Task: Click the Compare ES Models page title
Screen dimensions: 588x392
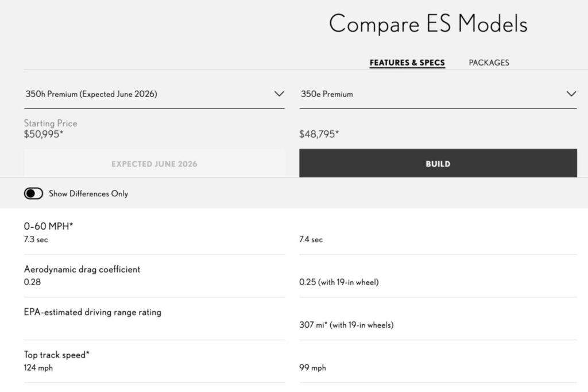Action: point(428,24)
